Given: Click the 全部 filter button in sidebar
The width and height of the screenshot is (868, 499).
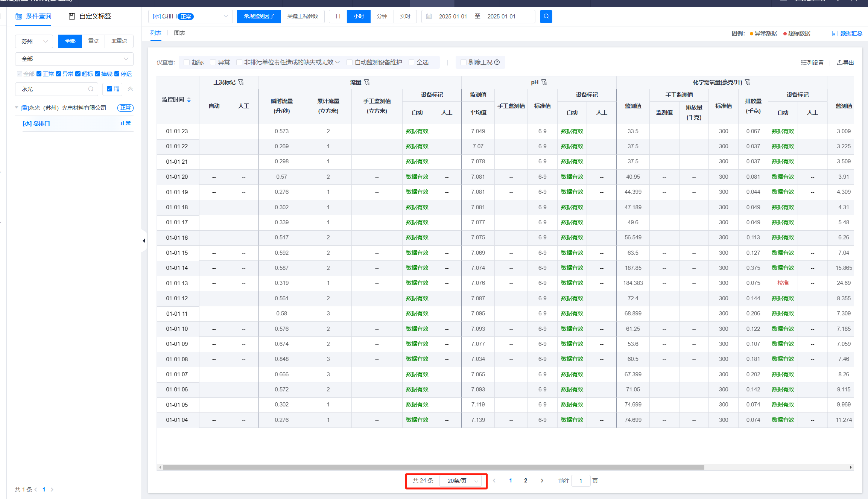Looking at the screenshot, I should (x=70, y=41).
